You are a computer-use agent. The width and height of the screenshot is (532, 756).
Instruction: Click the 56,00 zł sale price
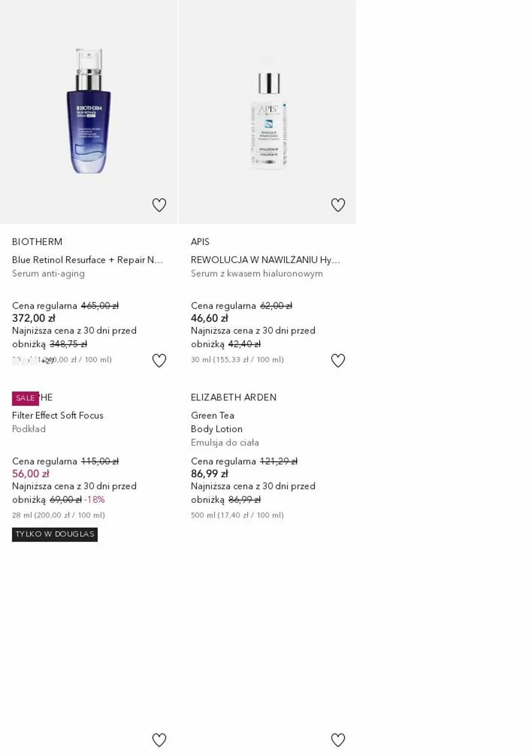tap(31, 473)
